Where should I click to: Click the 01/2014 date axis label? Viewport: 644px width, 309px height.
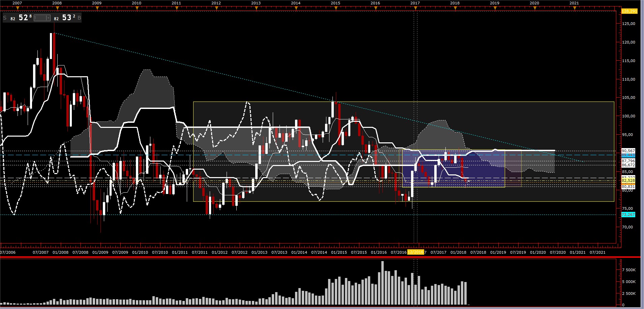[x=299, y=252]
